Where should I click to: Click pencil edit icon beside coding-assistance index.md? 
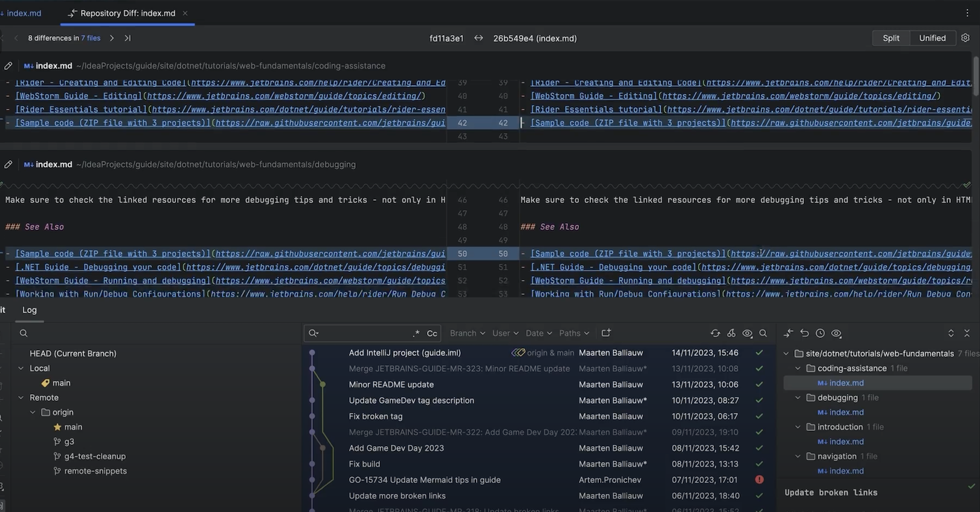[x=8, y=66]
